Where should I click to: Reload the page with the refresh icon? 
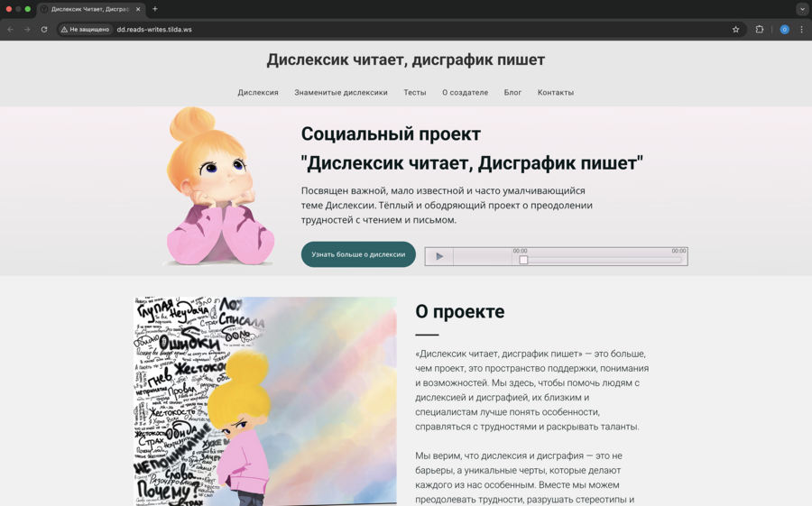click(x=44, y=30)
